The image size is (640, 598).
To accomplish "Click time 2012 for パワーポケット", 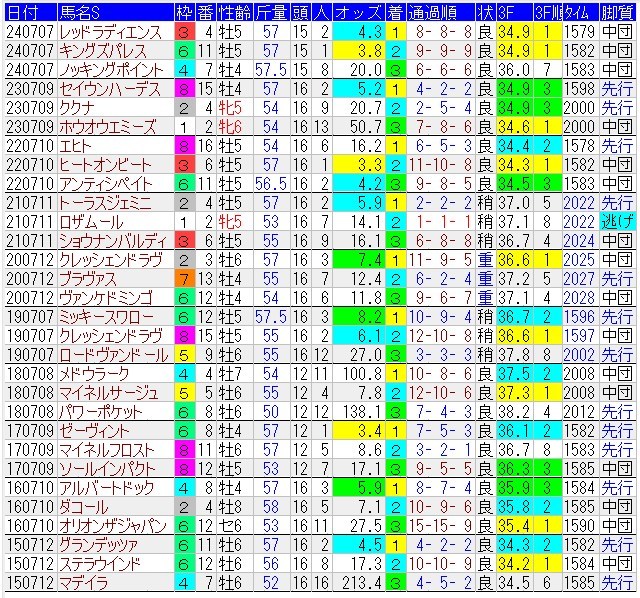I will pos(579,412).
